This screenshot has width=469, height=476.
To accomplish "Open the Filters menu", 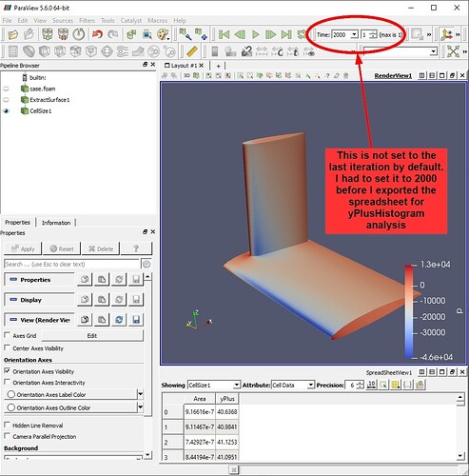I will 87,21.
